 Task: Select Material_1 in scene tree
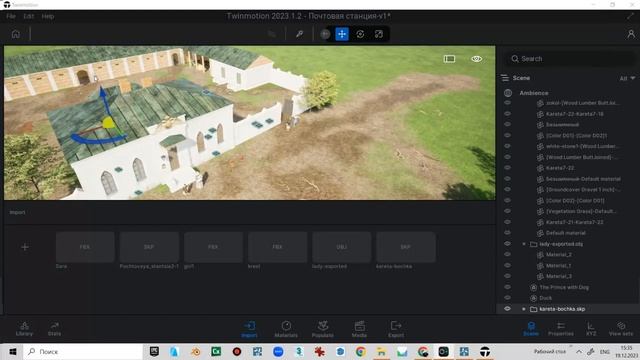click(559, 265)
